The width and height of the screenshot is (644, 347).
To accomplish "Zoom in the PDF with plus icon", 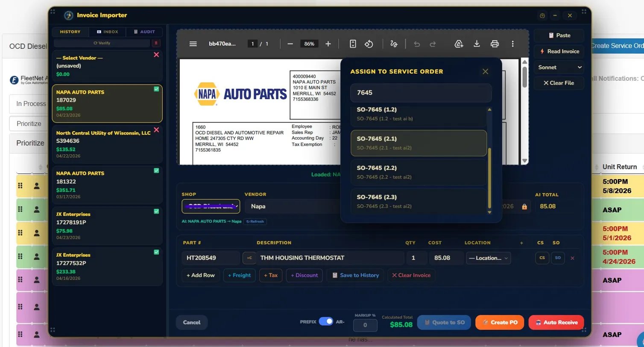I will click(328, 44).
